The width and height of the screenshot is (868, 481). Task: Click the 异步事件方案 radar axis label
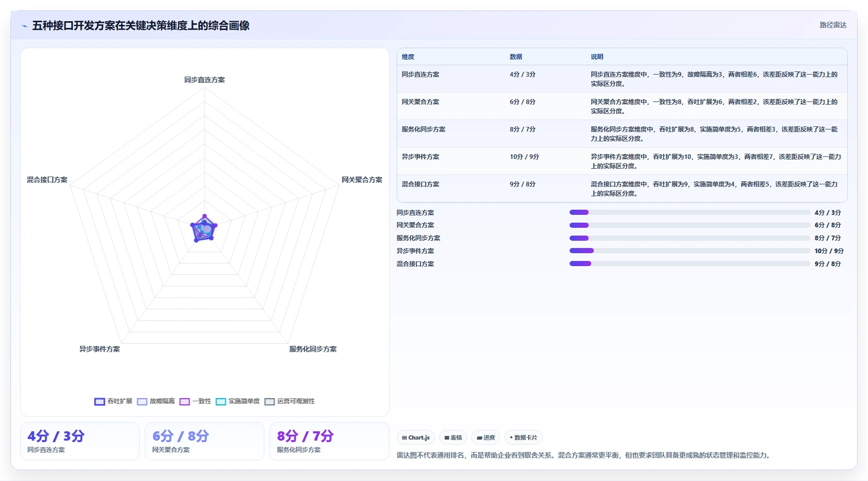pos(99,349)
